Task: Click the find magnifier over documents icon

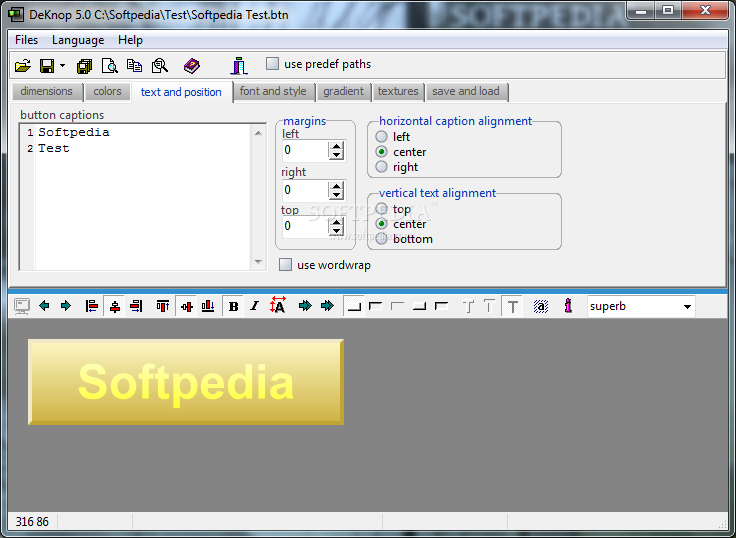Action: [x=160, y=66]
